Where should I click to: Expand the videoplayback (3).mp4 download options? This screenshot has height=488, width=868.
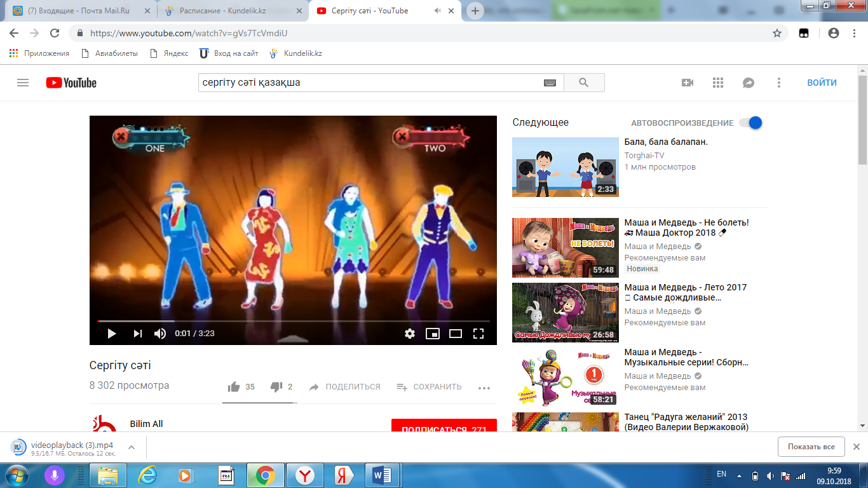tap(132, 447)
